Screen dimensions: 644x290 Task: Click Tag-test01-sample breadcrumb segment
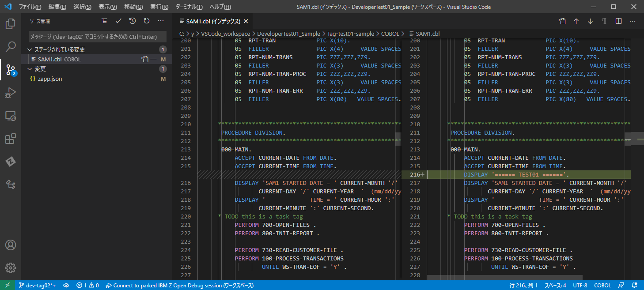pyautogui.click(x=351, y=34)
